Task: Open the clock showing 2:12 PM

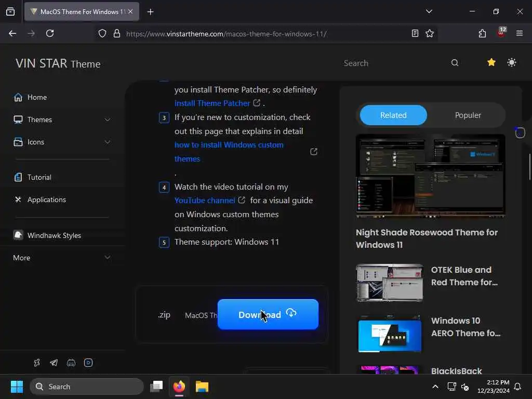Action: (493, 387)
